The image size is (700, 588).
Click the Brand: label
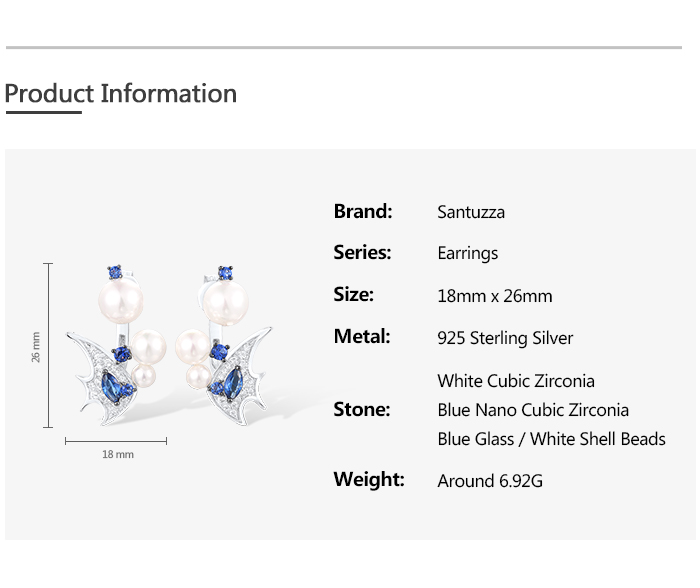(363, 211)
